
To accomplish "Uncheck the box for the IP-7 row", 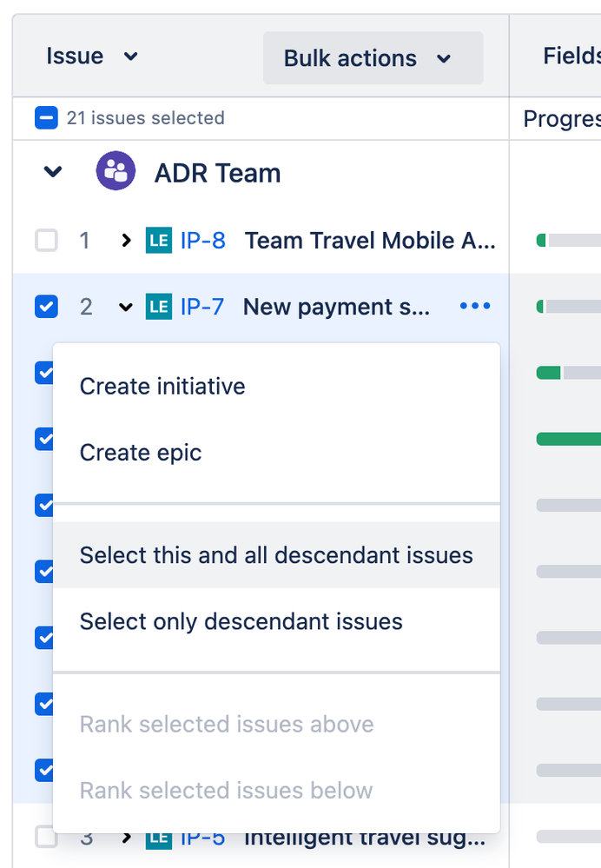I will 47,307.
